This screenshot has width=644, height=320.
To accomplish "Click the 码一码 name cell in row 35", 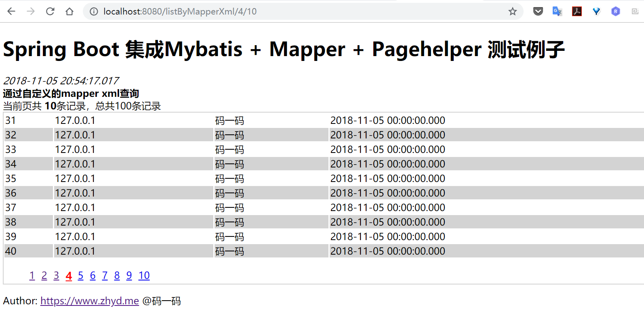I will click(271, 178).
